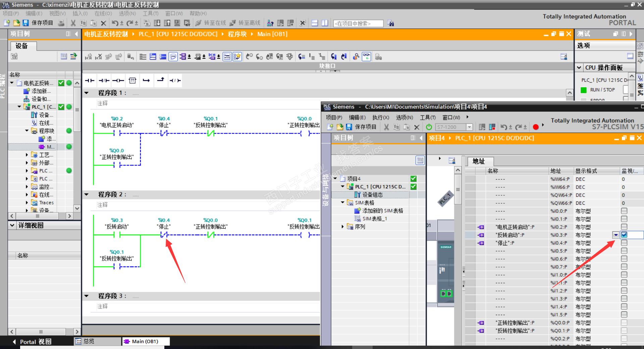Uncheck the 反转启动 %I0.3:P checkbox

coord(624,235)
